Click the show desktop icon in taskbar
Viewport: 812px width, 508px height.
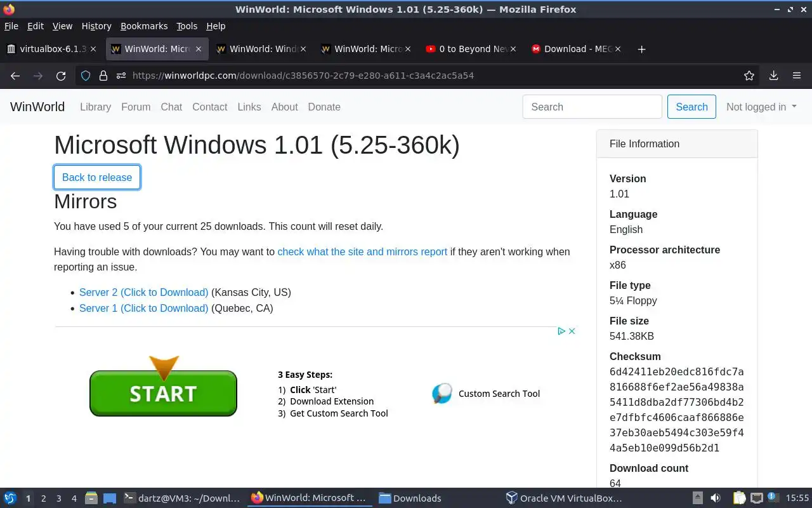pyautogui.click(x=110, y=498)
